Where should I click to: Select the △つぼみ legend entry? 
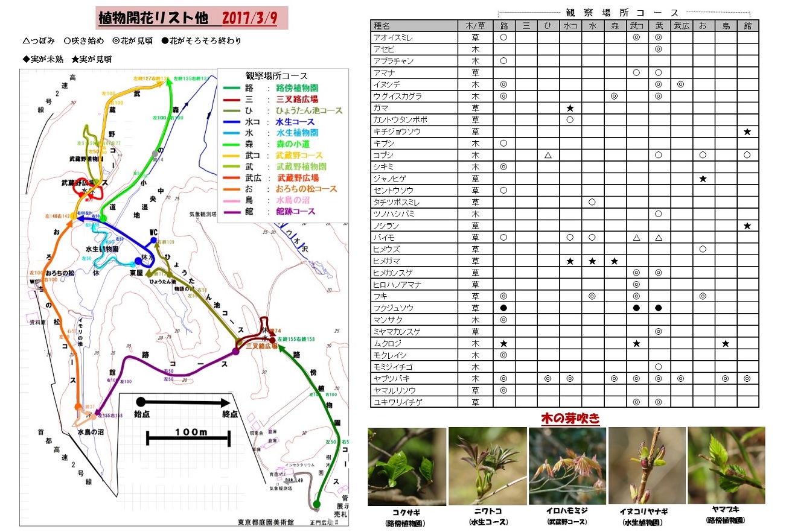38,41
